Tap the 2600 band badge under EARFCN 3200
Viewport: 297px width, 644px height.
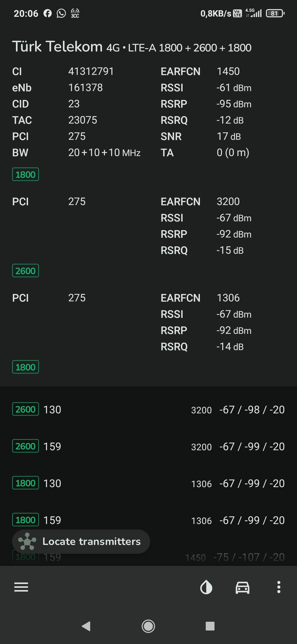[x=26, y=271]
